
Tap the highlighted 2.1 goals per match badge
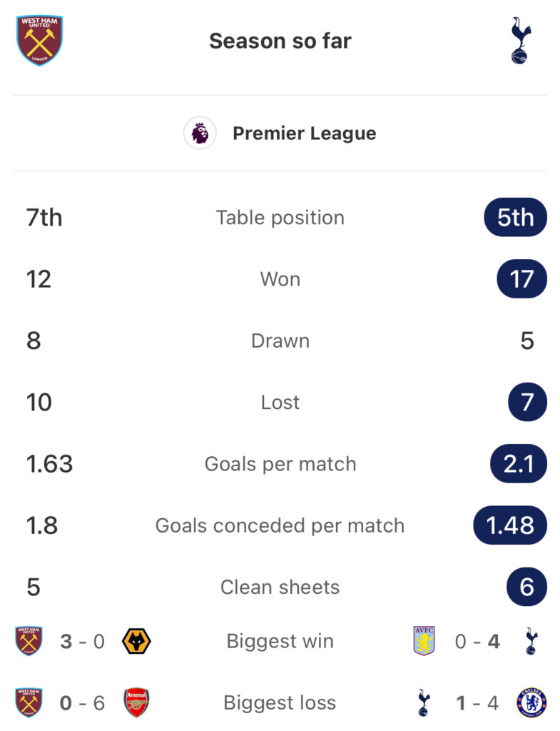click(519, 463)
